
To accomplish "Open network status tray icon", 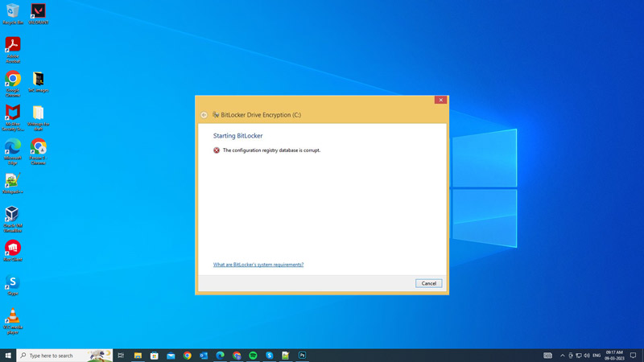I will (579, 356).
